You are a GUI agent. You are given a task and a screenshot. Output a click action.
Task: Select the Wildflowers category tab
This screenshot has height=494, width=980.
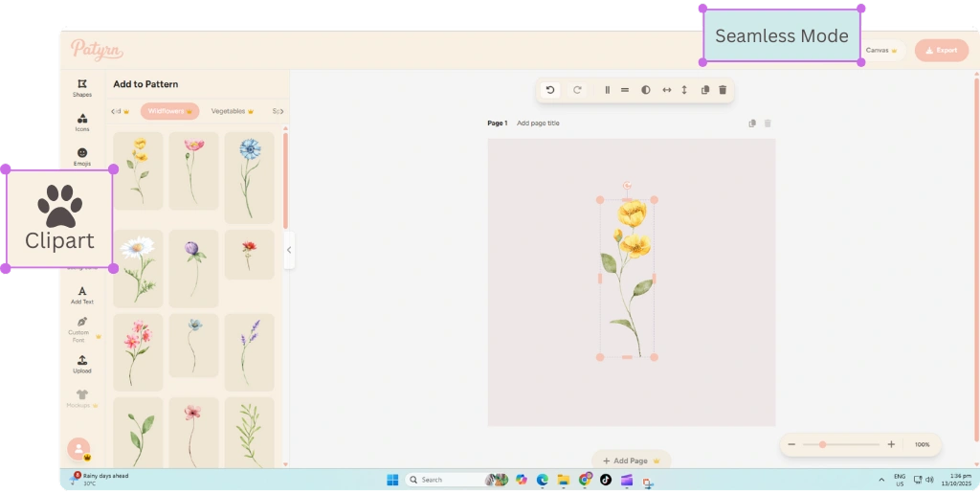169,111
